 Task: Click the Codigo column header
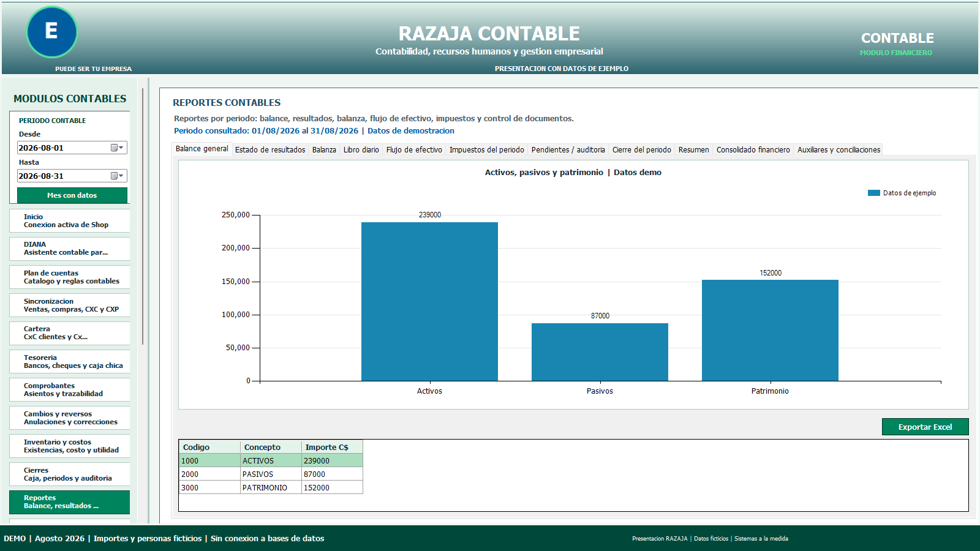point(209,447)
